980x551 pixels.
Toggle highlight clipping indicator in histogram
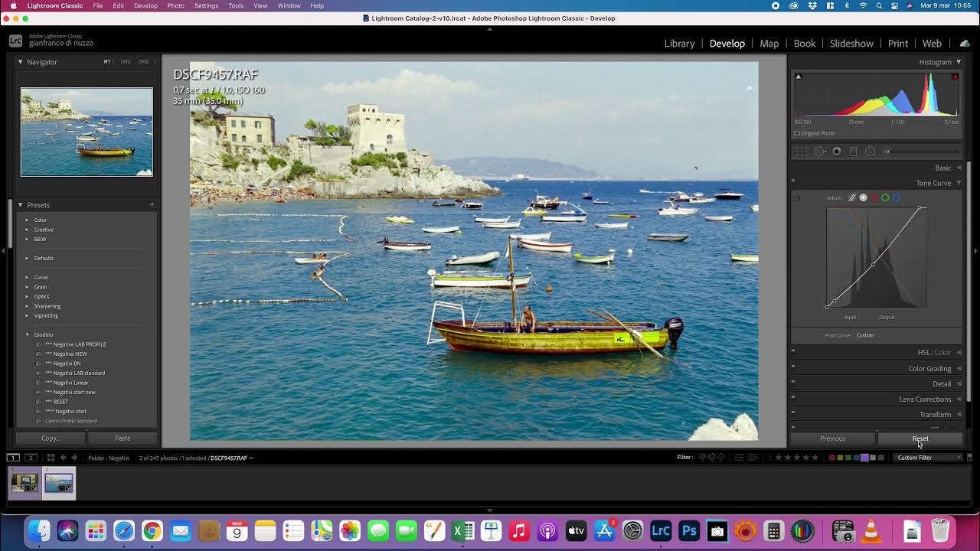tap(955, 77)
